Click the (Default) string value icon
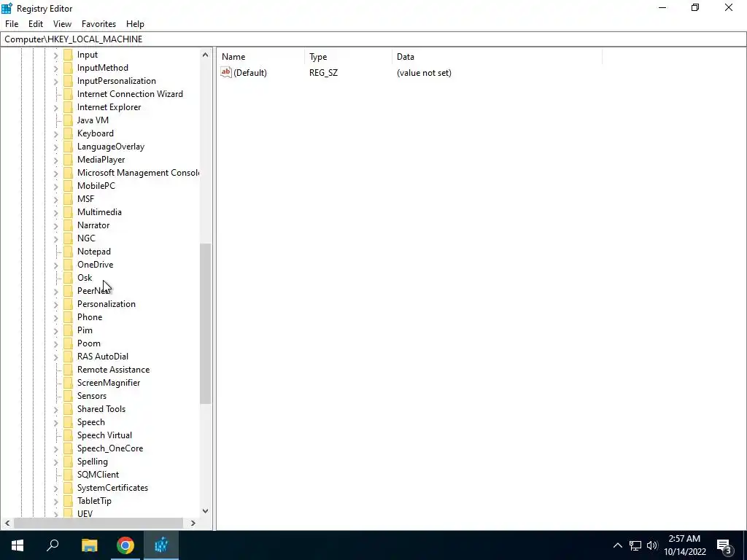 (x=226, y=72)
